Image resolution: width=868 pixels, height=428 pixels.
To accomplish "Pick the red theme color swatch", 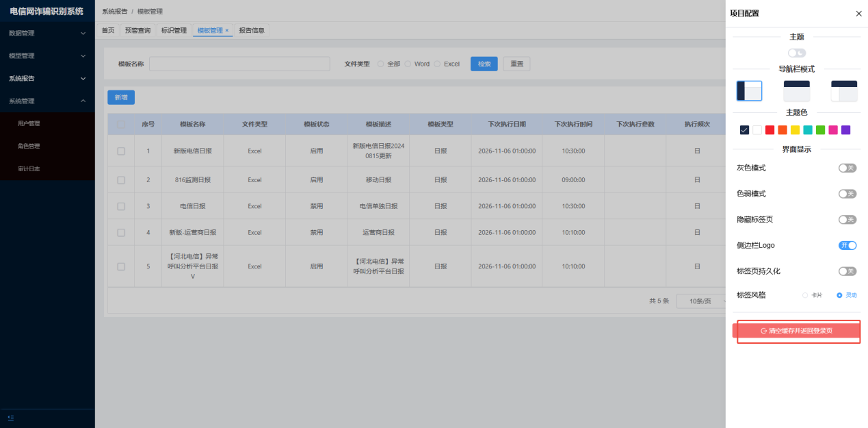I will [x=770, y=130].
